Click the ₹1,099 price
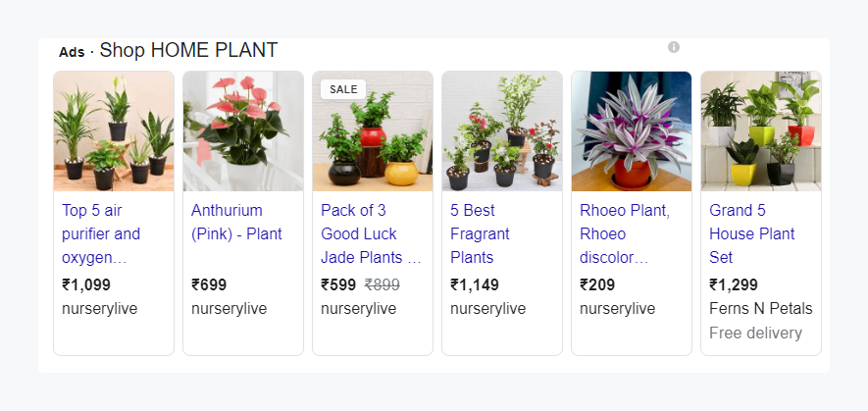 coord(86,285)
